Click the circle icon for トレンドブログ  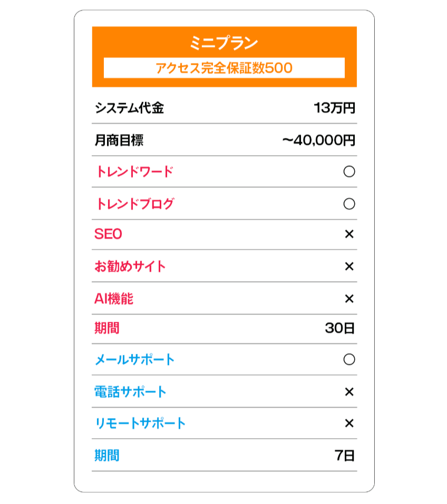(x=349, y=204)
